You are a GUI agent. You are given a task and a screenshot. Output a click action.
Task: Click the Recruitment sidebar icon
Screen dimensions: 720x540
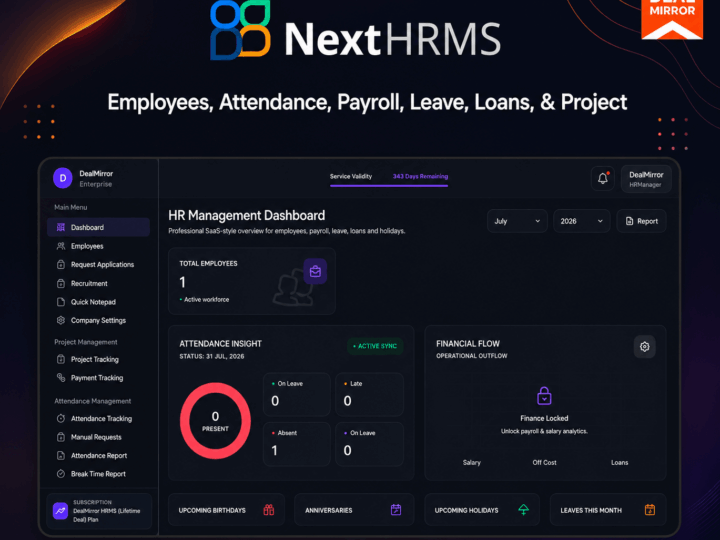61,283
